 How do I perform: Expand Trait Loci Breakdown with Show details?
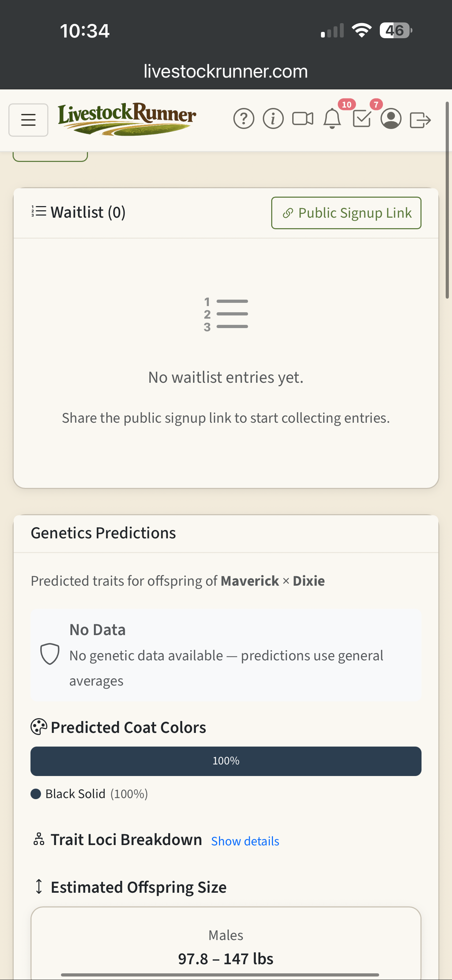pyautogui.click(x=245, y=841)
